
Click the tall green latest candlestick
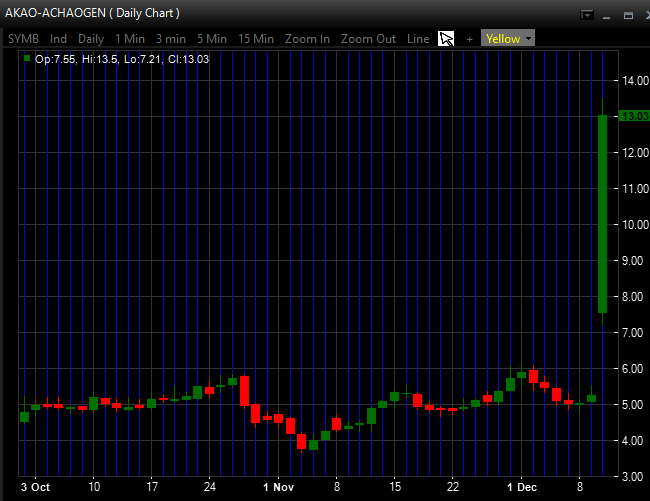click(602, 214)
